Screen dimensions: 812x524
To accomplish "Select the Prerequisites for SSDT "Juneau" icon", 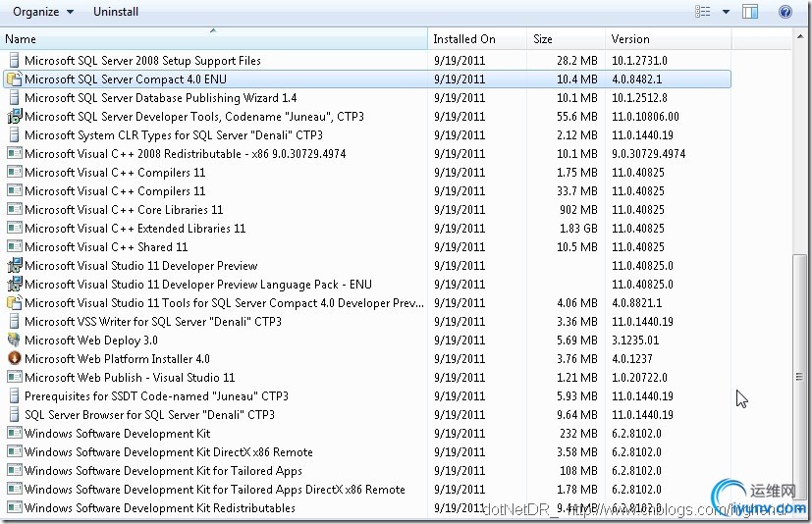I will (x=15, y=395).
